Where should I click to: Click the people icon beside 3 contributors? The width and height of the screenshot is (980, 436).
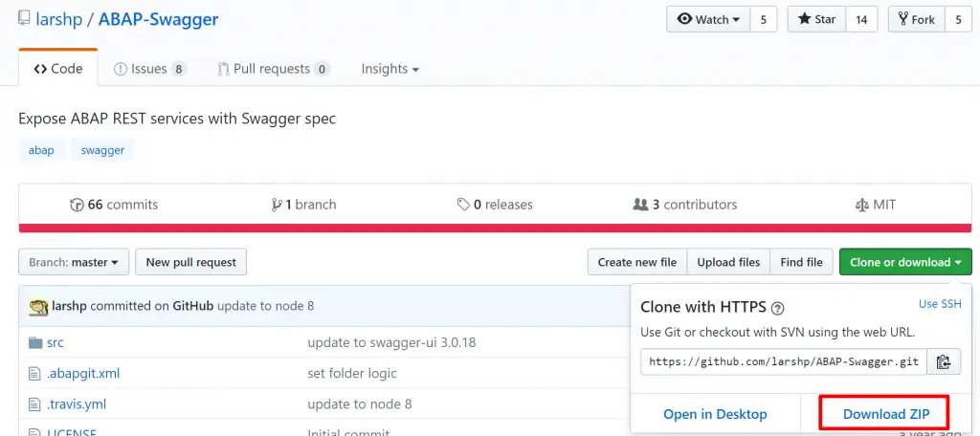click(x=640, y=205)
